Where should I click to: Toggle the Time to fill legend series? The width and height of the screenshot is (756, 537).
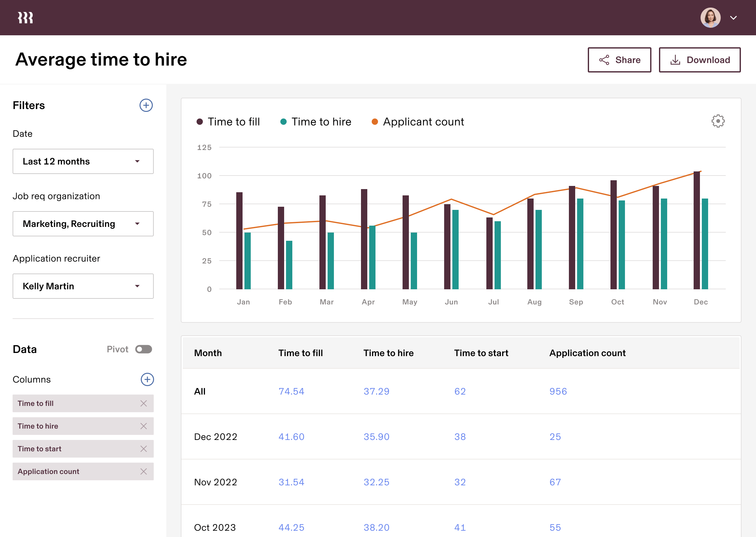(233, 122)
